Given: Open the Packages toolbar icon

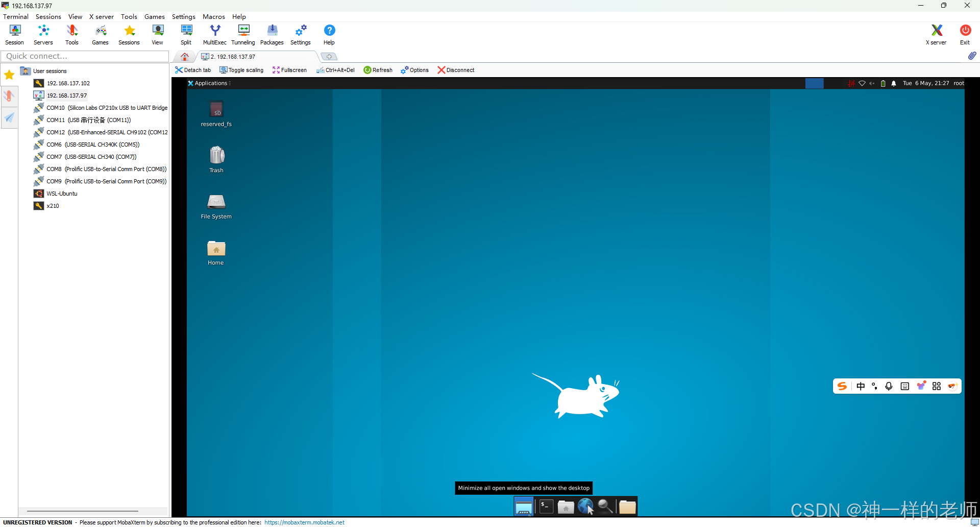Looking at the screenshot, I should (x=272, y=35).
